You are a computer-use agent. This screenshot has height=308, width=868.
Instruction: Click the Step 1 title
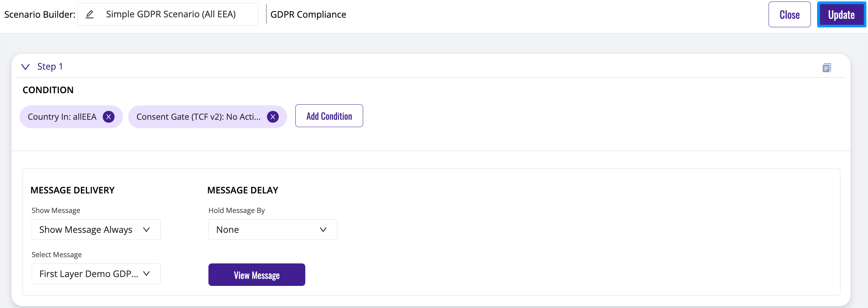50,67
